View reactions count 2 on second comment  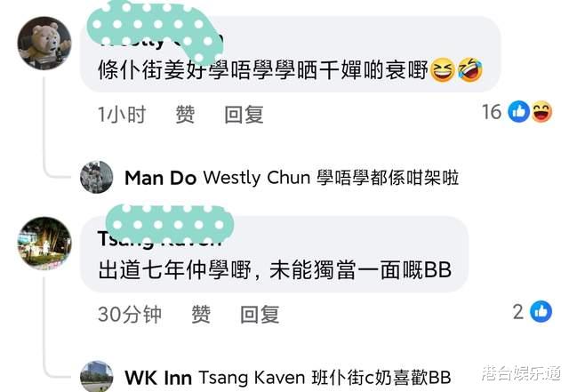tap(518, 311)
